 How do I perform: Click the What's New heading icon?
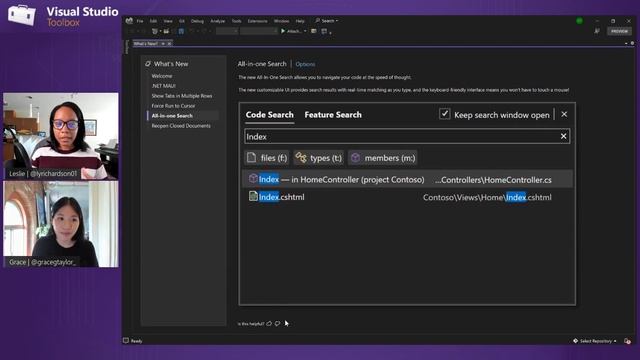pyautogui.click(x=148, y=64)
